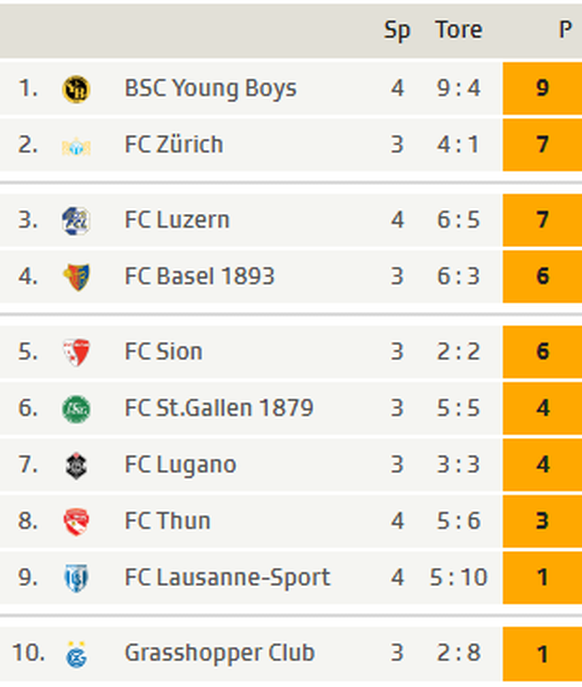Click the FC Sion club logo
The image size is (582, 687).
pyautogui.click(x=76, y=352)
